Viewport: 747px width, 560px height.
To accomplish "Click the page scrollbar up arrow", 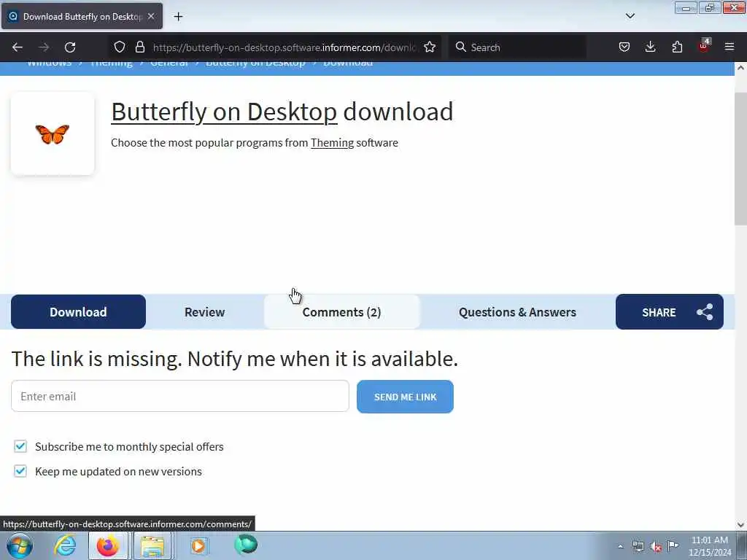I will coord(741,68).
